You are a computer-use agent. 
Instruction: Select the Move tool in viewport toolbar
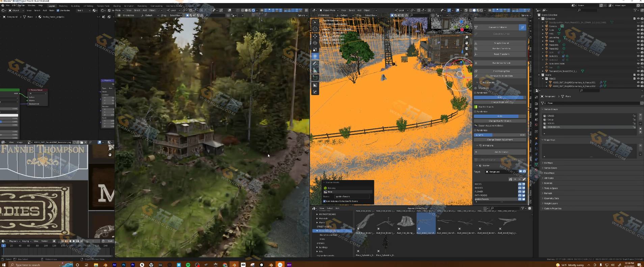pos(315,36)
